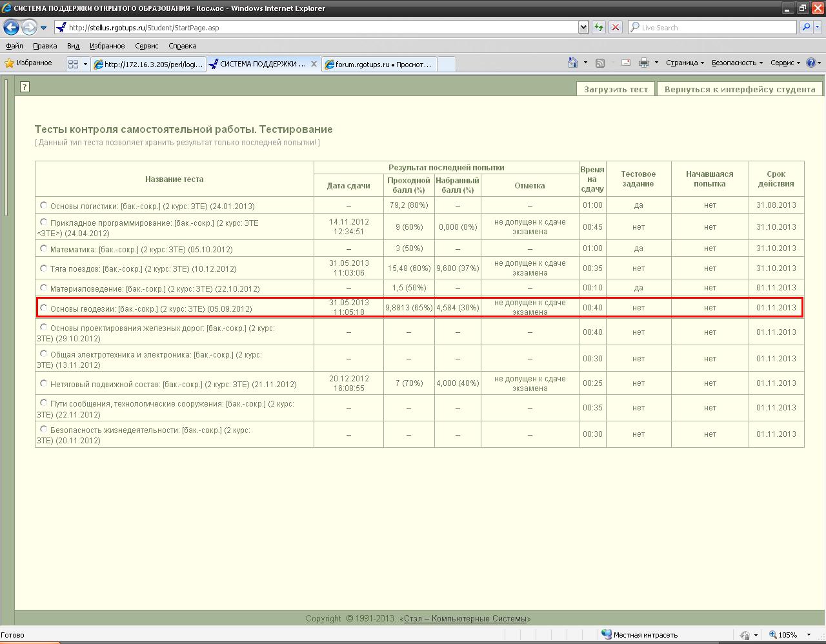Click the Загрузить тест button
Screen dimensions: 826x644
coord(616,89)
